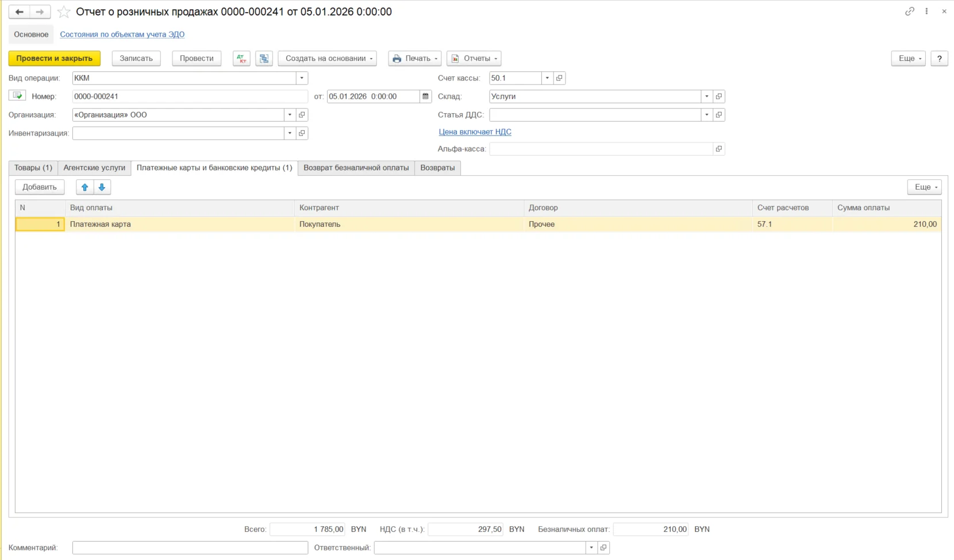Show Дт/Кт postings icon

click(241, 59)
